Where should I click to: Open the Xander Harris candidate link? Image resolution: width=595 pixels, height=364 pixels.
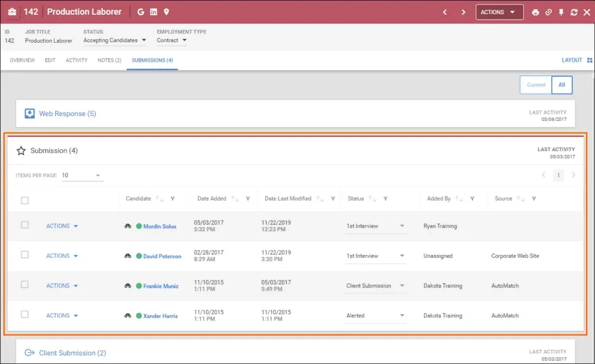point(160,316)
